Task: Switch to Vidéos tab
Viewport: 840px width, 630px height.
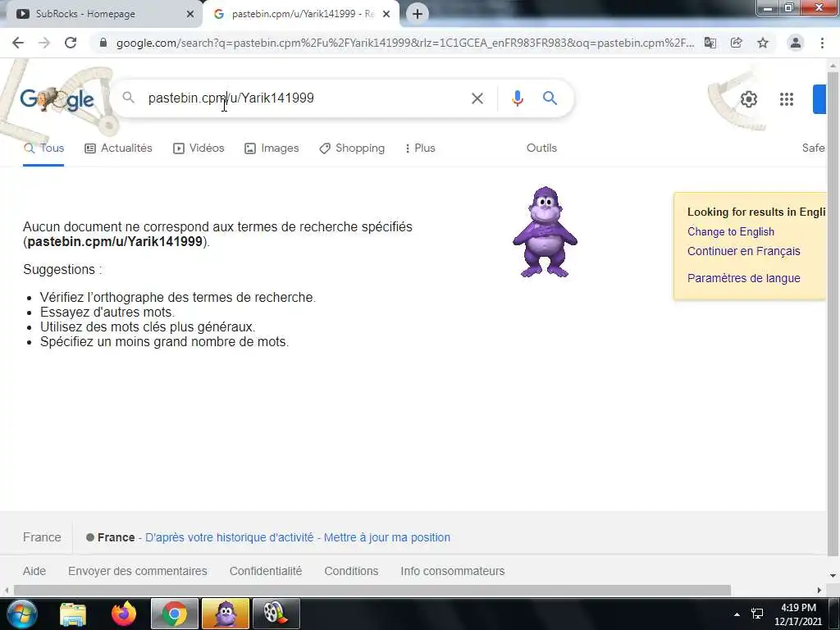Action: coord(199,148)
